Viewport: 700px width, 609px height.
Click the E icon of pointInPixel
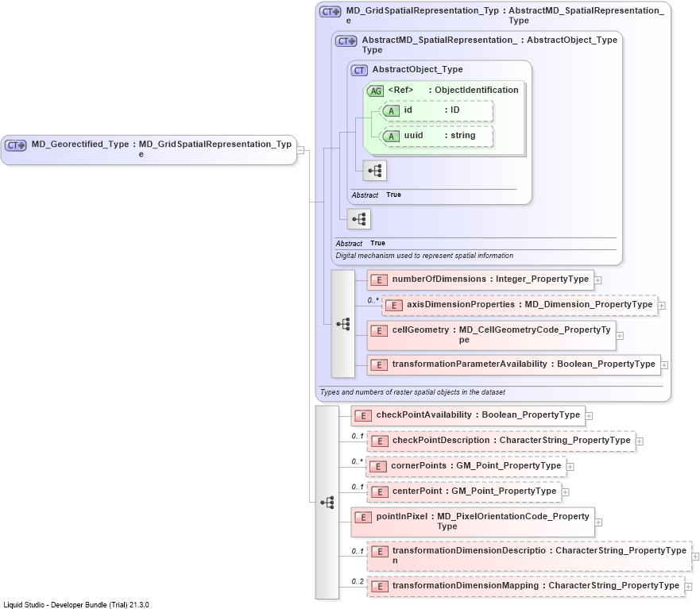click(363, 518)
